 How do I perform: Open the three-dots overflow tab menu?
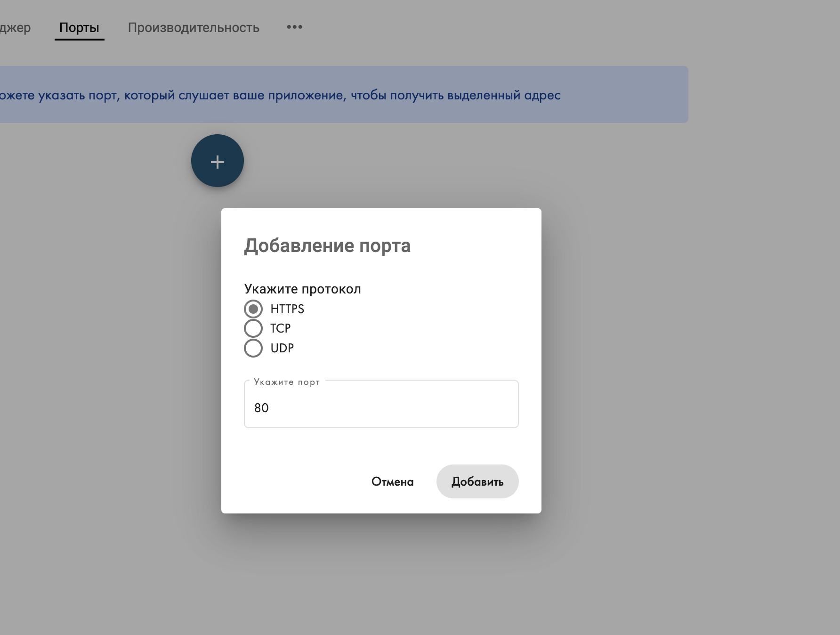294,27
